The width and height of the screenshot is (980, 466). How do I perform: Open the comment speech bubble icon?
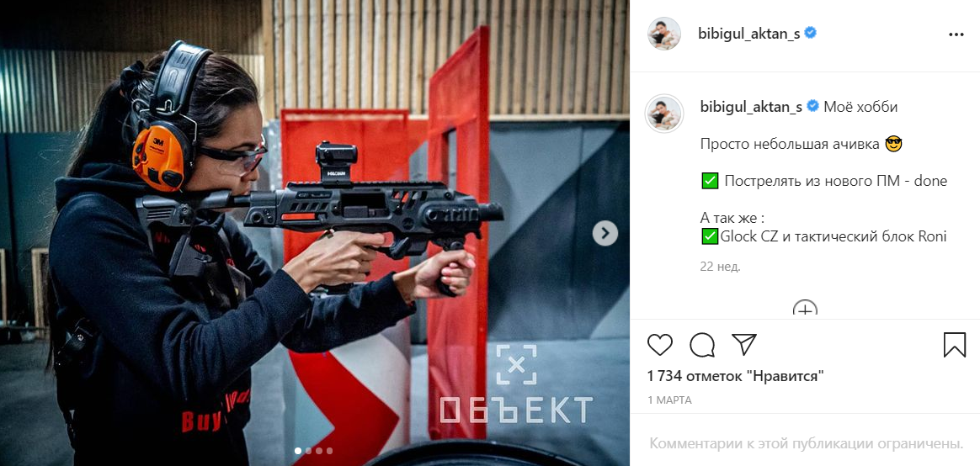tap(702, 345)
